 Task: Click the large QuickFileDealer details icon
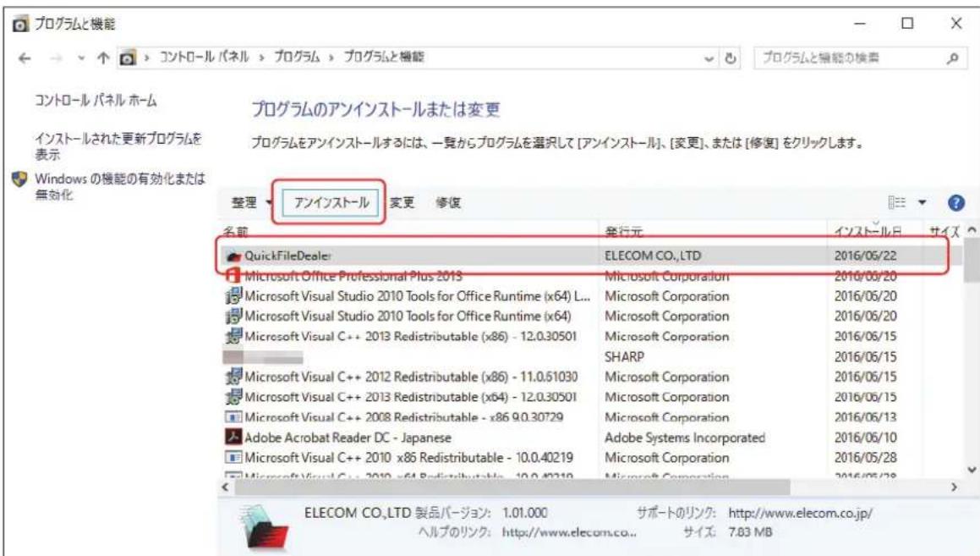tap(265, 529)
